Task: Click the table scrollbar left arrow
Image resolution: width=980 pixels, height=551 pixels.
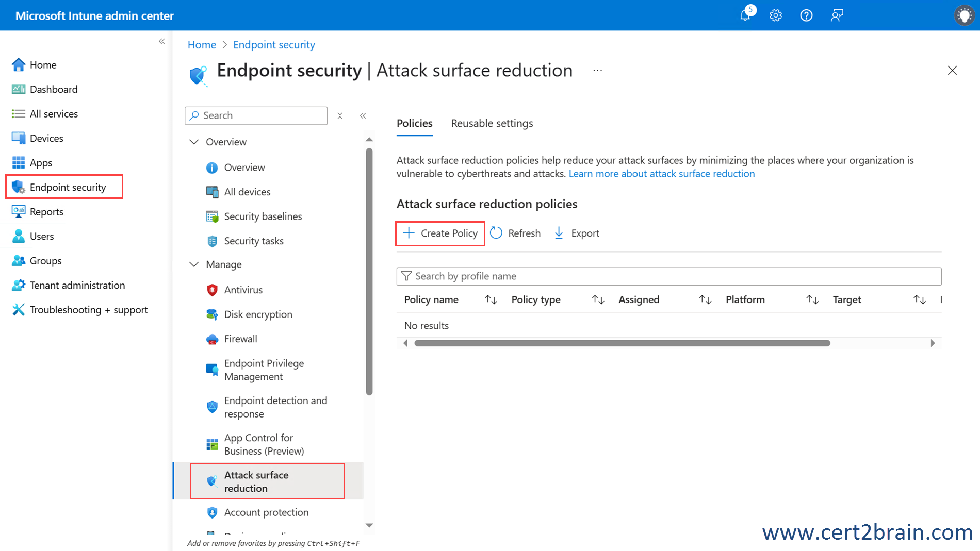Action: pos(405,343)
